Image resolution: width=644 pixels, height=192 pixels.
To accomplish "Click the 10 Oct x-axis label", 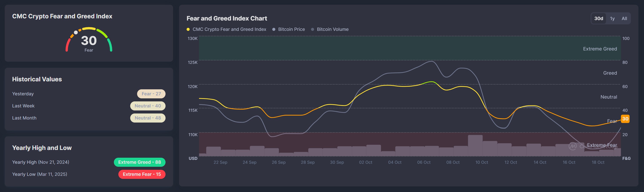I will click(x=481, y=162).
